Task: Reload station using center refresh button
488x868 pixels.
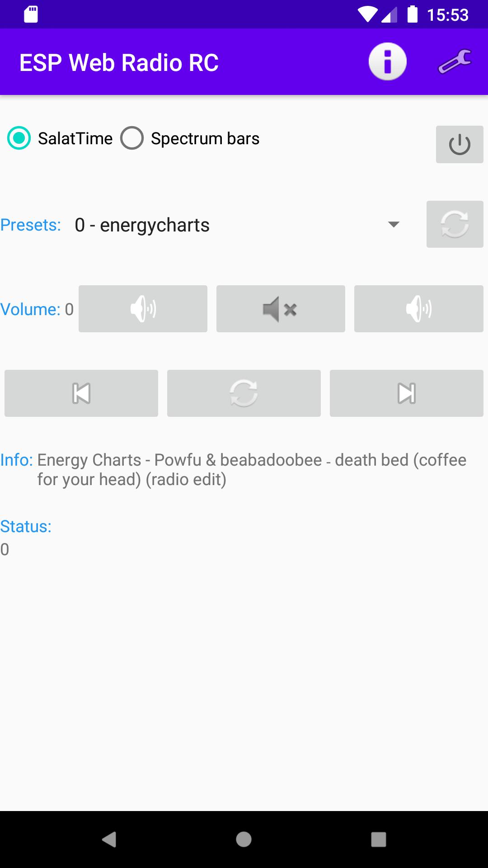Action: pos(244,393)
